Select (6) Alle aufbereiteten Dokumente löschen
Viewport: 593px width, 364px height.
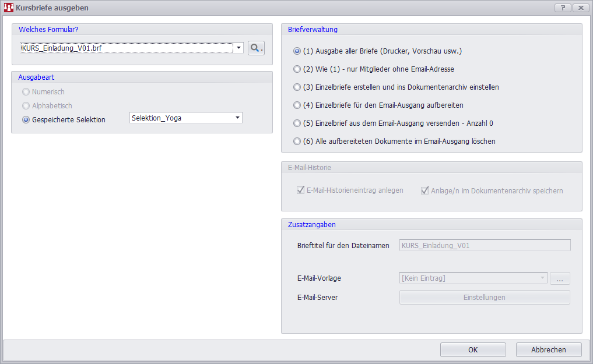(297, 142)
